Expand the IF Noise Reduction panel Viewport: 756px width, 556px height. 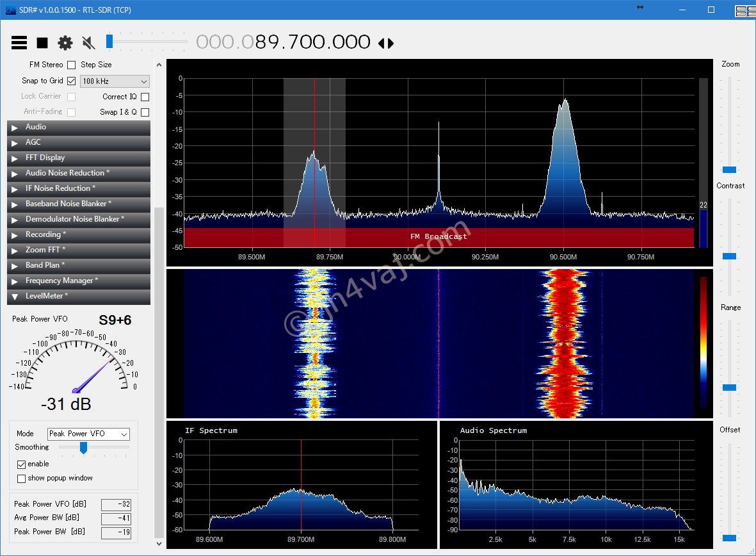click(79, 189)
